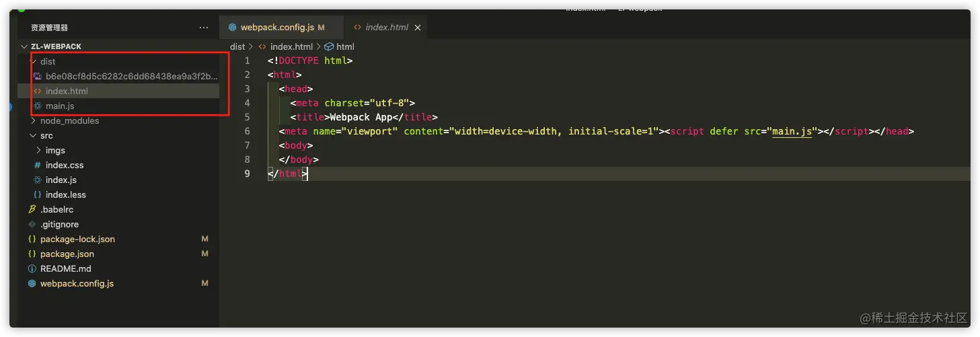Open main.js in the dist folder
Viewport: 980px width, 337px height.
click(60, 106)
